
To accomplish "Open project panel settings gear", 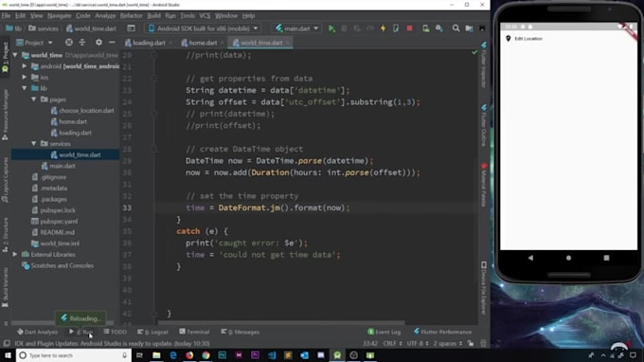I will point(98,43).
